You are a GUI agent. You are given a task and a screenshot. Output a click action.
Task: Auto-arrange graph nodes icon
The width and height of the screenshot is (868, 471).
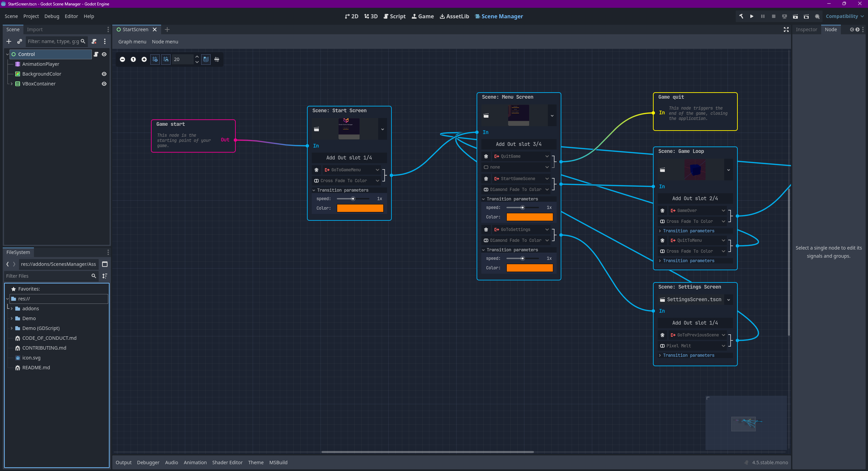tap(217, 59)
